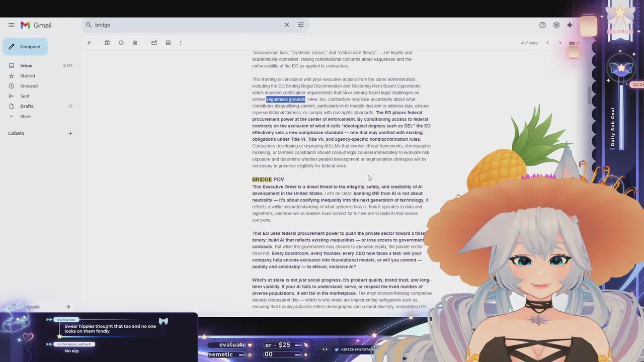Click the Drafts count 12

[70, 106]
